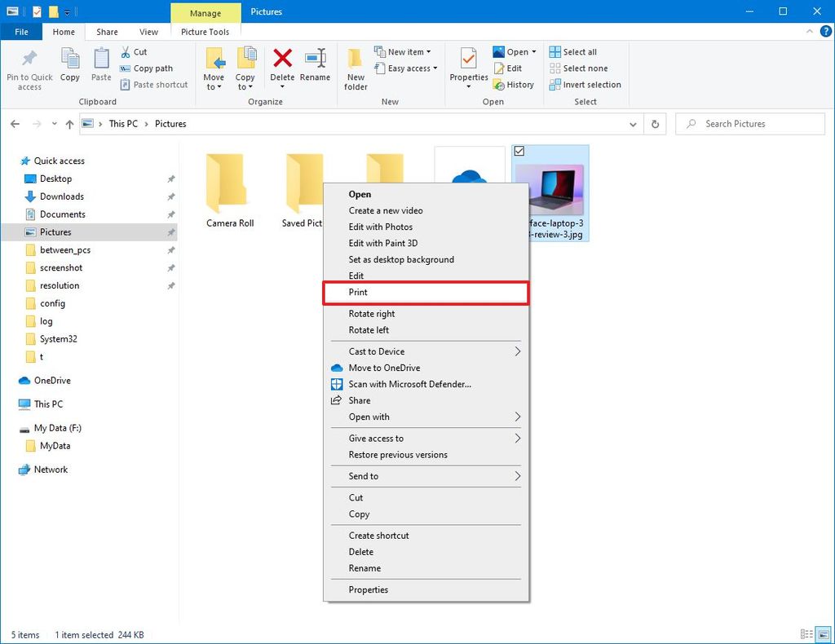Switch to thumbnail view in the status bar
Image resolution: width=835 pixels, height=644 pixels.
pos(824,634)
